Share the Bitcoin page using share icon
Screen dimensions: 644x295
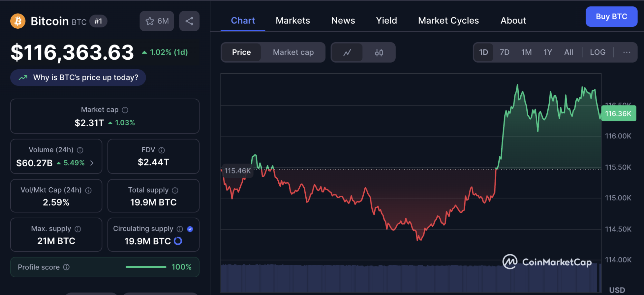pos(189,21)
